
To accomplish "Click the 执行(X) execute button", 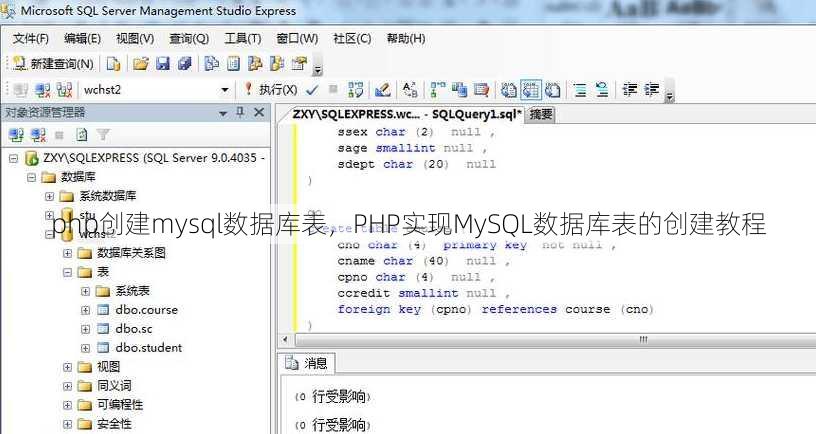I will [271, 90].
